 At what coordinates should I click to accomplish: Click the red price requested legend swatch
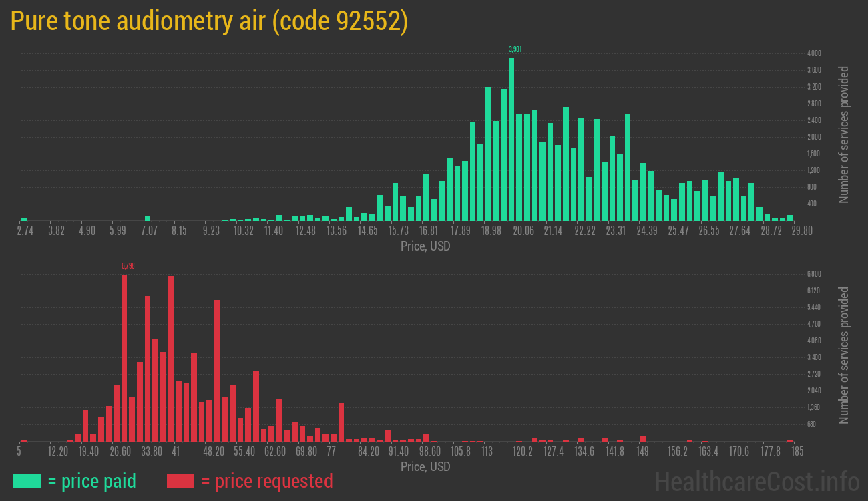180,481
